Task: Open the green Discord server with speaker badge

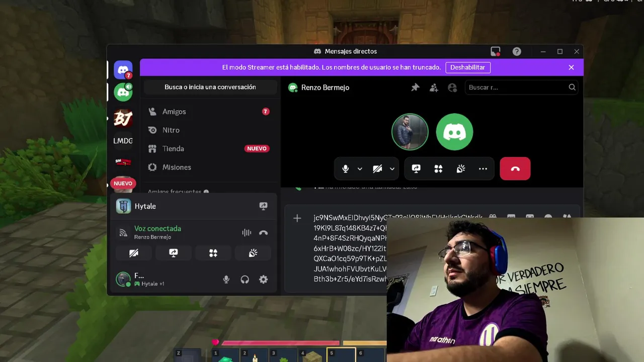Action: click(x=123, y=92)
